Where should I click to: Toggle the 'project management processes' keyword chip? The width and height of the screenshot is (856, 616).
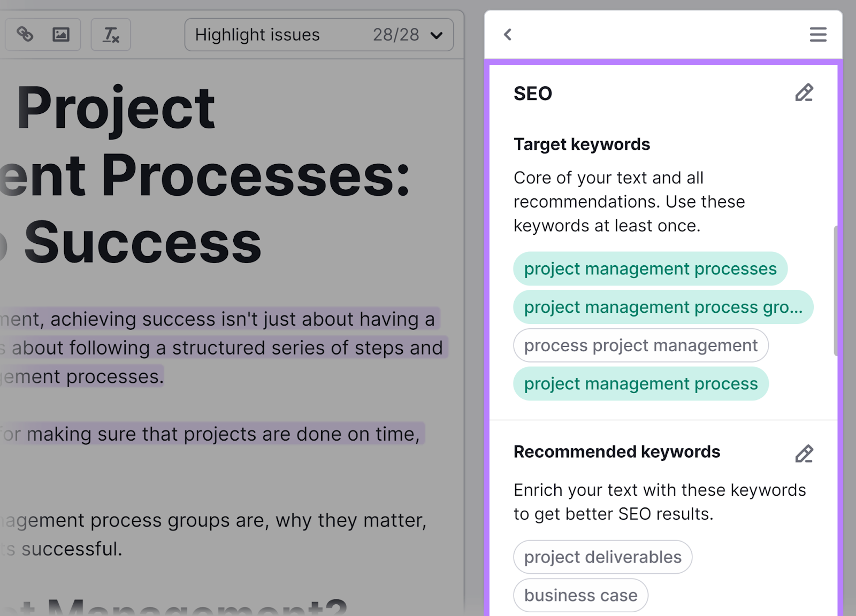coord(650,268)
